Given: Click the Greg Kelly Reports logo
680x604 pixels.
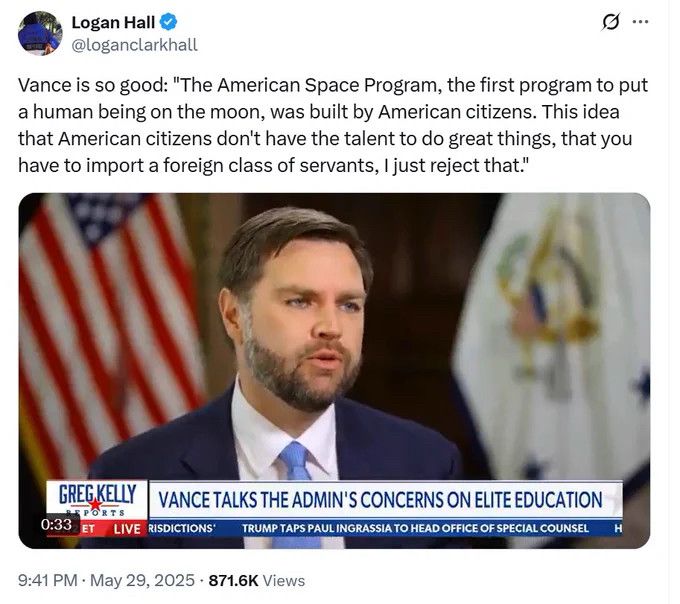Looking at the screenshot, I should coord(97,500).
